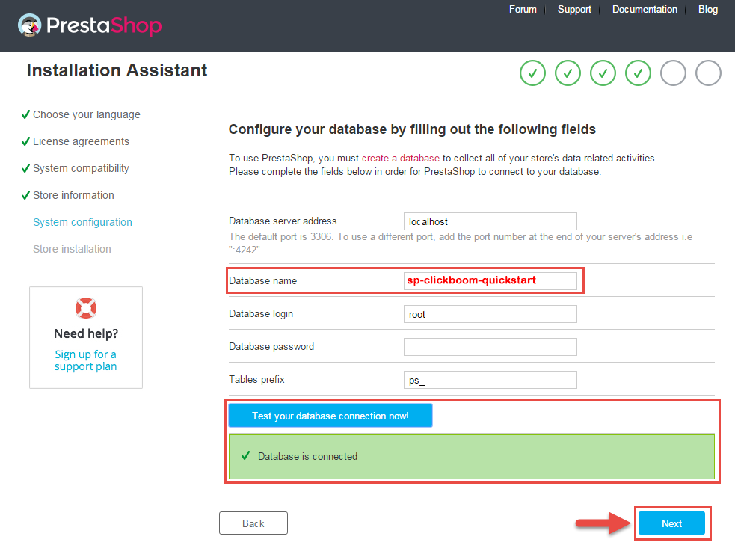Follow the 'create a database' link
The height and width of the screenshot is (560, 735).
pos(400,158)
